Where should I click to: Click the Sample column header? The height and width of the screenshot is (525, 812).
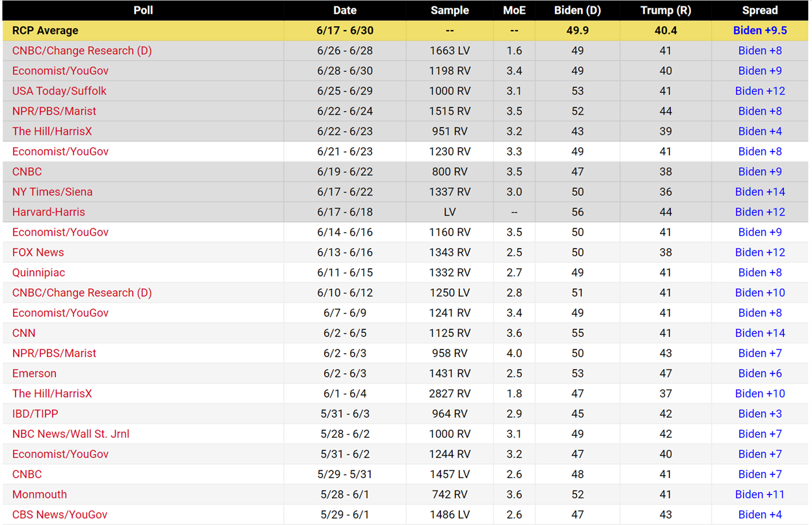[x=450, y=10]
